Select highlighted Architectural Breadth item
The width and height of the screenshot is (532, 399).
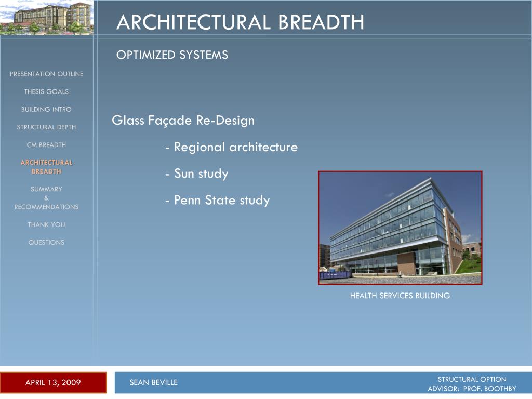point(46,167)
